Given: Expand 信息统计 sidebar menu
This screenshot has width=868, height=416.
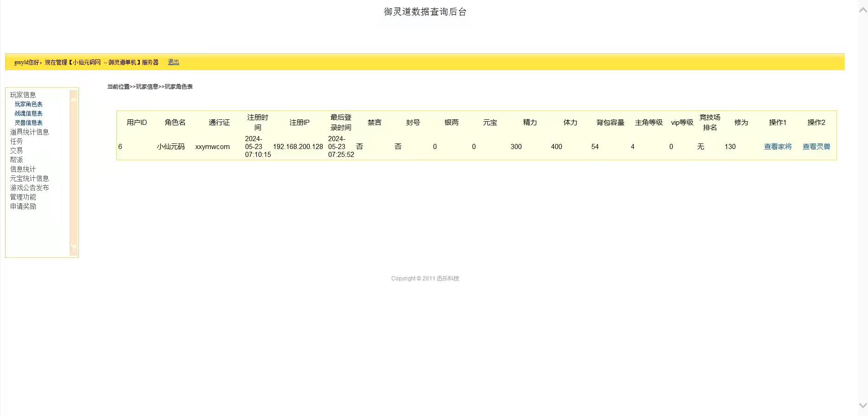Looking at the screenshot, I should click(23, 169).
